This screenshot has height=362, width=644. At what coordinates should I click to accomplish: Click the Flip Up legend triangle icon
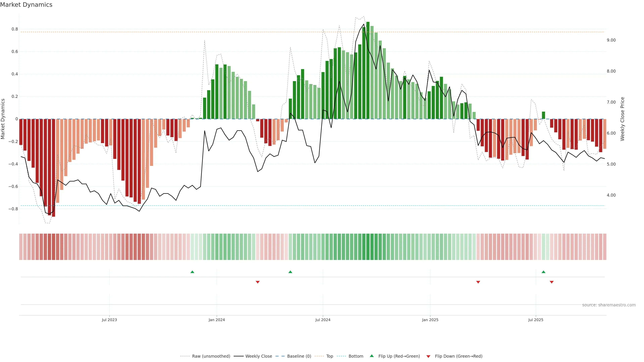pyautogui.click(x=372, y=356)
